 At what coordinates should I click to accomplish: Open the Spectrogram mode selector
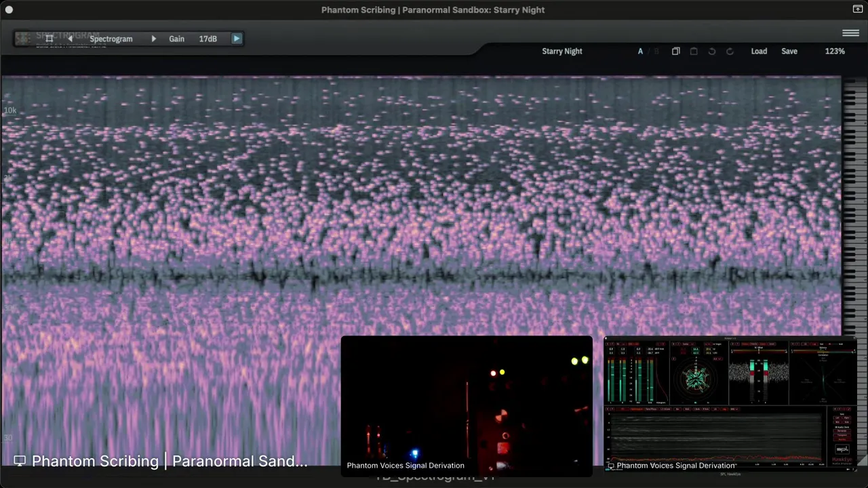pos(111,39)
